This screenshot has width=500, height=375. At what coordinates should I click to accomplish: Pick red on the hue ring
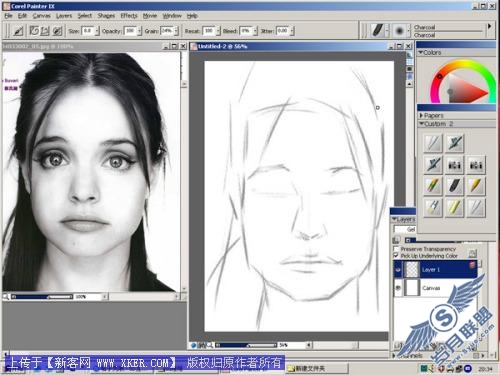pyautogui.click(x=435, y=84)
